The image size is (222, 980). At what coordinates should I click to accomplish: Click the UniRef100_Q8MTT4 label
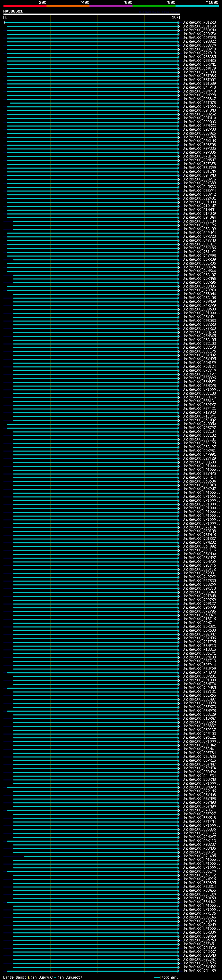[x=199, y=684]
